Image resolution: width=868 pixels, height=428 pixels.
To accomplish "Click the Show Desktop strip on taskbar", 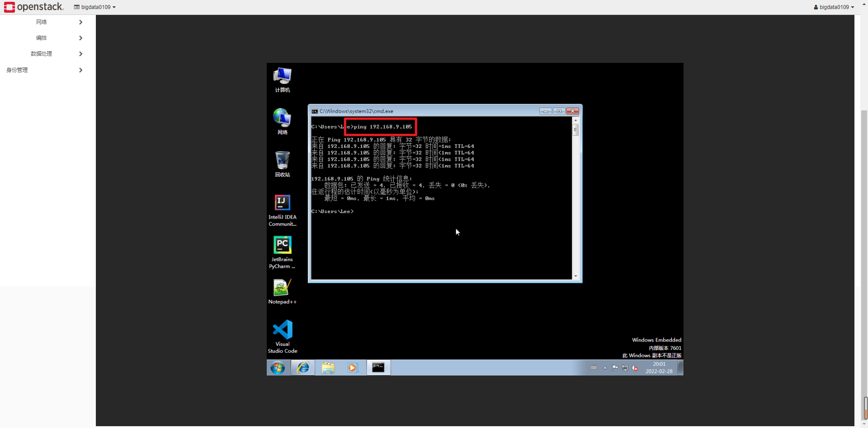I will tap(680, 368).
